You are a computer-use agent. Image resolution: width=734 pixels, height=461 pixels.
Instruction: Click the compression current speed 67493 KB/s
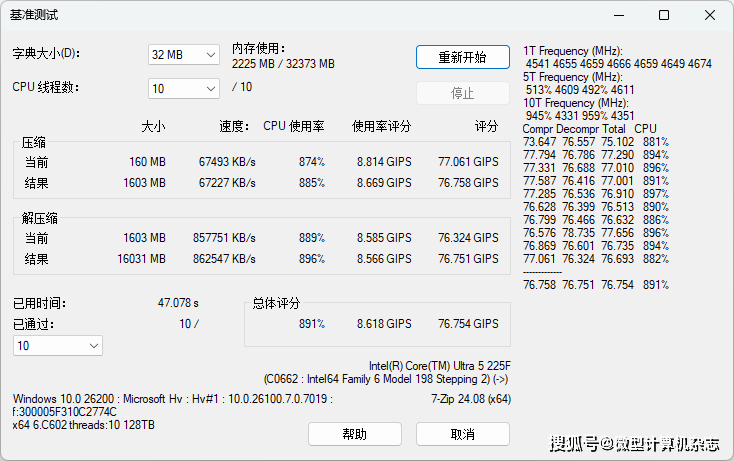click(227, 162)
